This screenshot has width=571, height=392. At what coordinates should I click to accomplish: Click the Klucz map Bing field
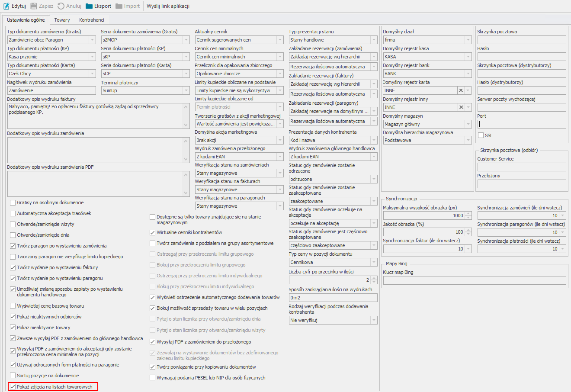(x=474, y=280)
